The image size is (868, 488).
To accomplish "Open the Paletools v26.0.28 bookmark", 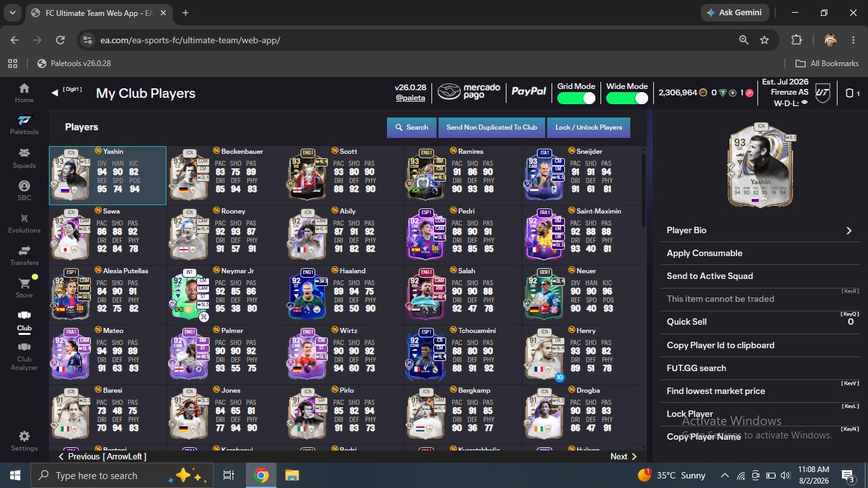I will click(74, 64).
